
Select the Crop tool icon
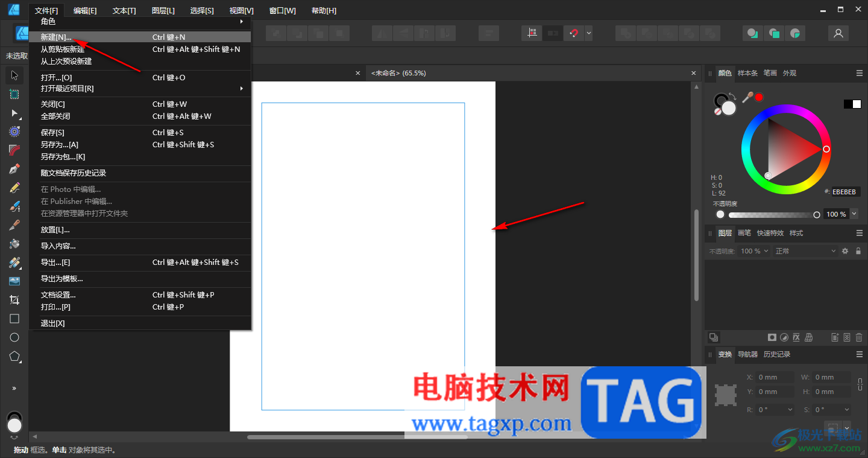pyautogui.click(x=14, y=300)
